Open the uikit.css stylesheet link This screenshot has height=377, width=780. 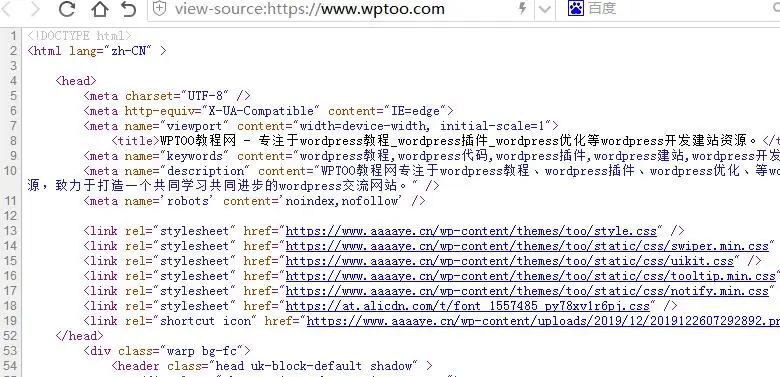[x=509, y=261]
